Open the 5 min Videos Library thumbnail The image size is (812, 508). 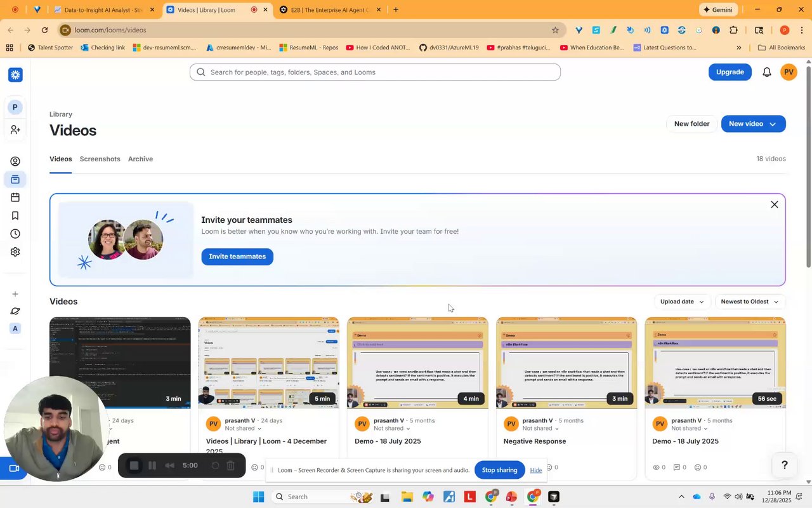coord(269,363)
